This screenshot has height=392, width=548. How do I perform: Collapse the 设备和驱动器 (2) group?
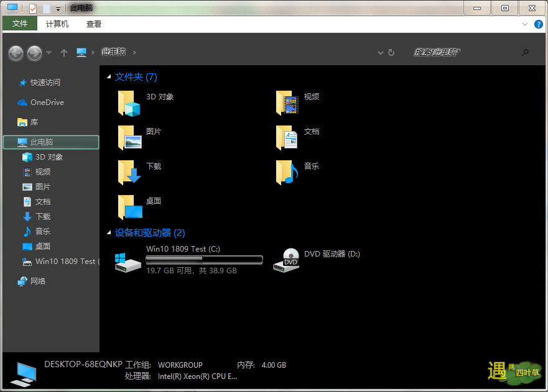109,233
